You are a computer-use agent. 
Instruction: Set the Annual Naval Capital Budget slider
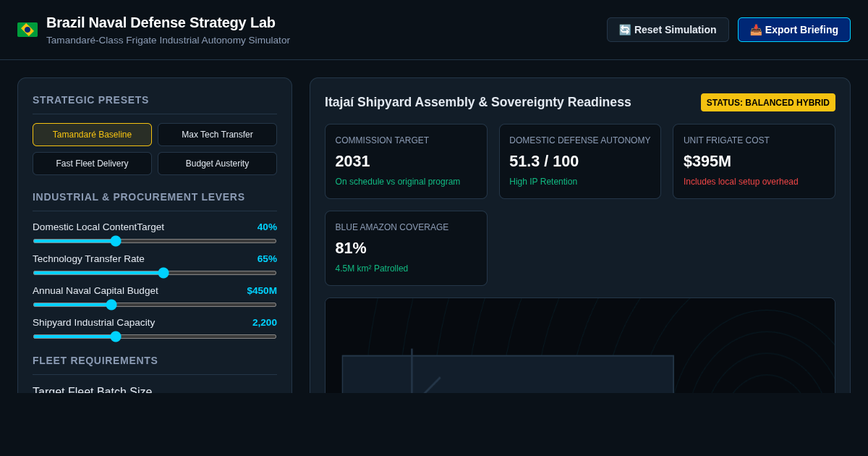pyautogui.click(x=155, y=305)
